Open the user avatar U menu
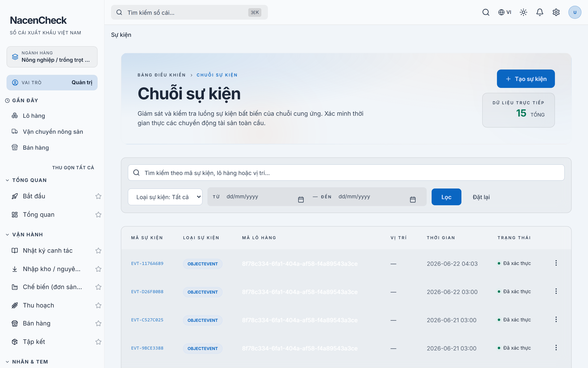Screen dimensions: 588x368 [x=575, y=12]
